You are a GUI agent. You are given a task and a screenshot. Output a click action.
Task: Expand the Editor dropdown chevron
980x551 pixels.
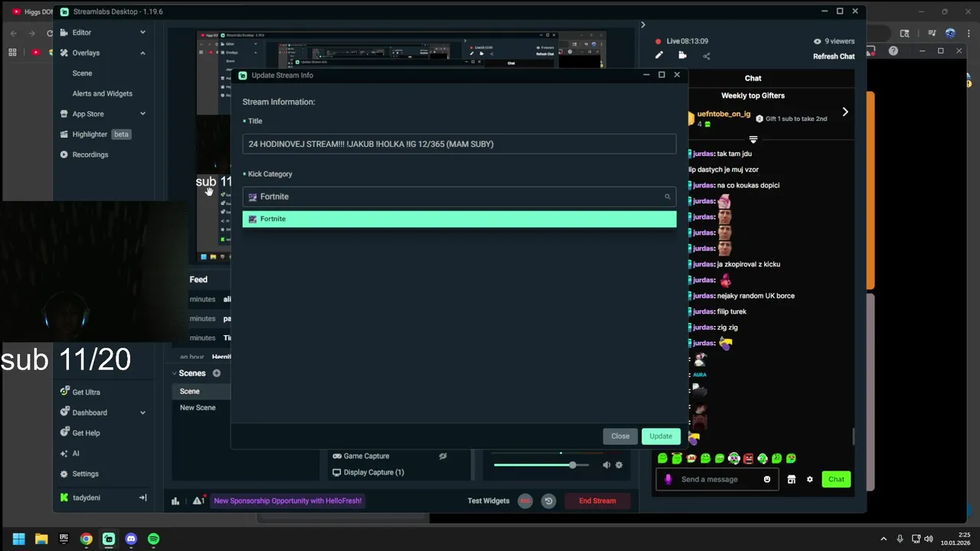pyautogui.click(x=142, y=32)
